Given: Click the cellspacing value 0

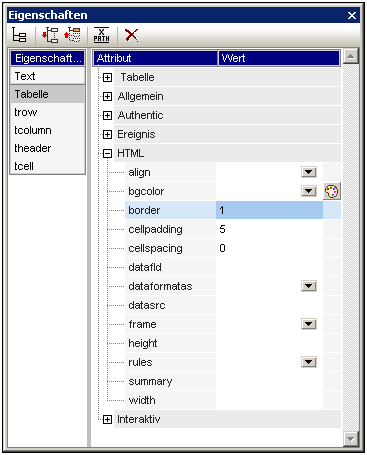Looking at the screenshot, I should (x=222, y=248).
